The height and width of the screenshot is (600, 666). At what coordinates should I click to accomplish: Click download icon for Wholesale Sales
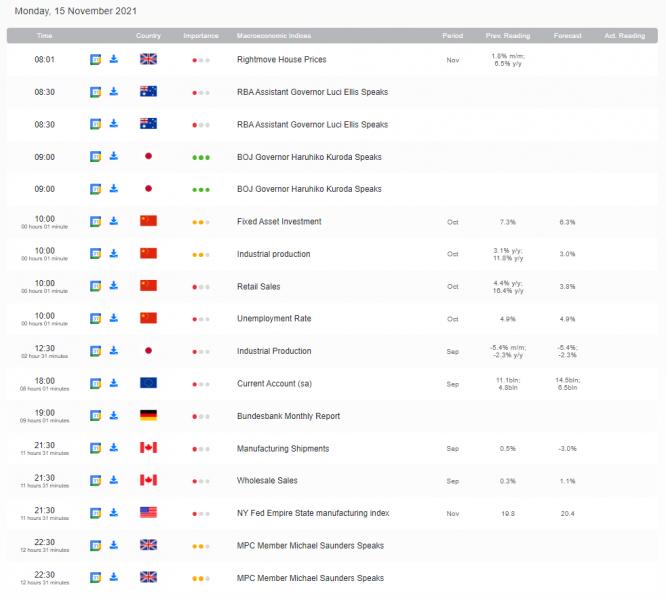pos(114,480)
